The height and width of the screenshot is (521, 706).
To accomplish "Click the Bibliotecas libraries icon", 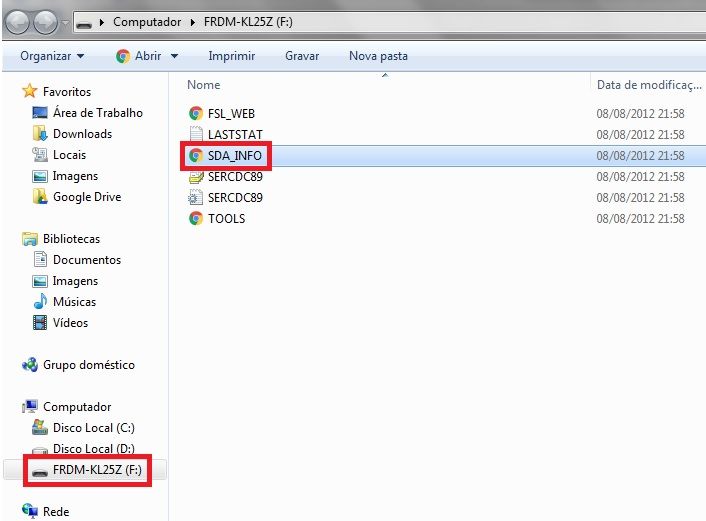I will 30,239.
